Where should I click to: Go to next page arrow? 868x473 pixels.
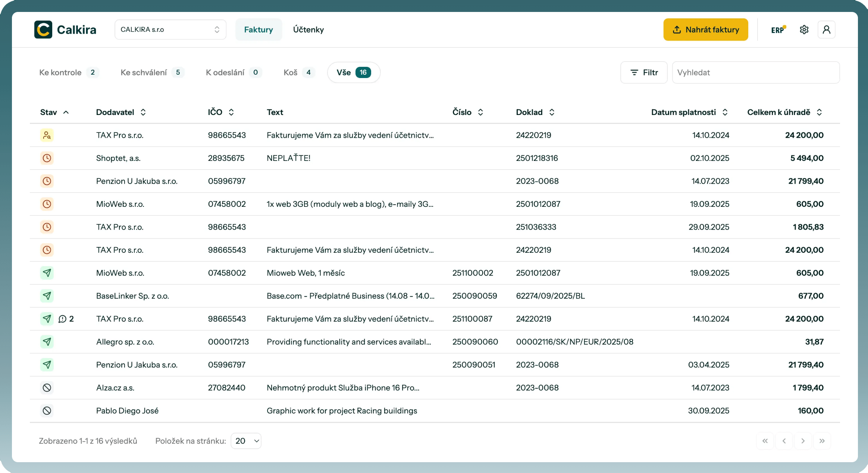click(x=803, y=441)
